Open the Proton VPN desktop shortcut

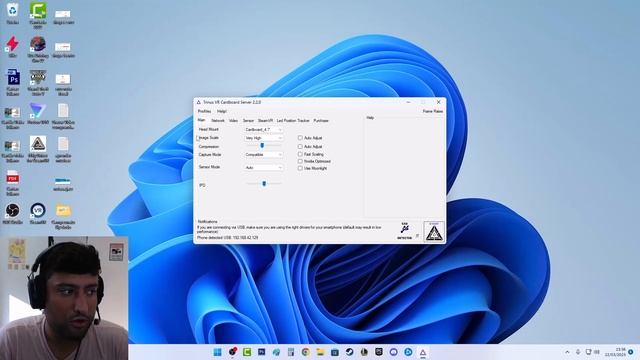[38, 113]
